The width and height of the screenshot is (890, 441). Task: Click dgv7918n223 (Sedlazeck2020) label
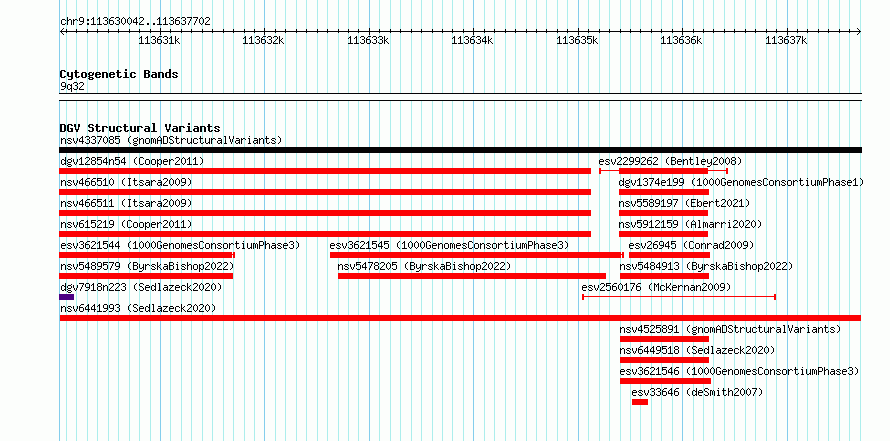141,287
